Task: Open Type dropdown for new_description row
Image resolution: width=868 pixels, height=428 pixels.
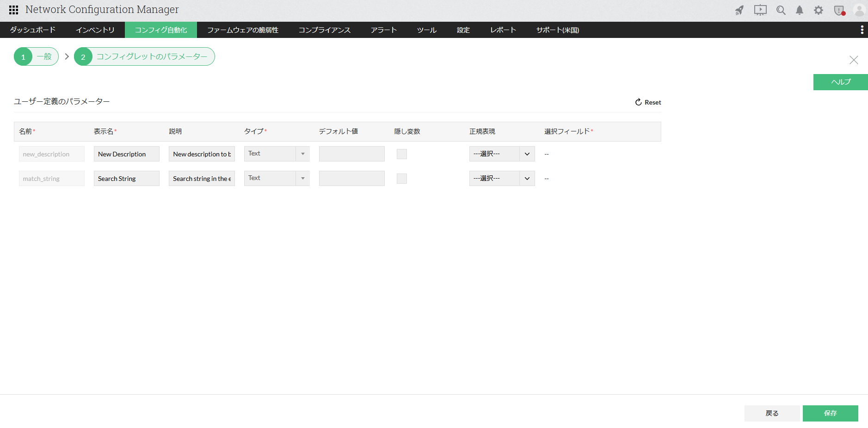Action: (x=277, y=154)
